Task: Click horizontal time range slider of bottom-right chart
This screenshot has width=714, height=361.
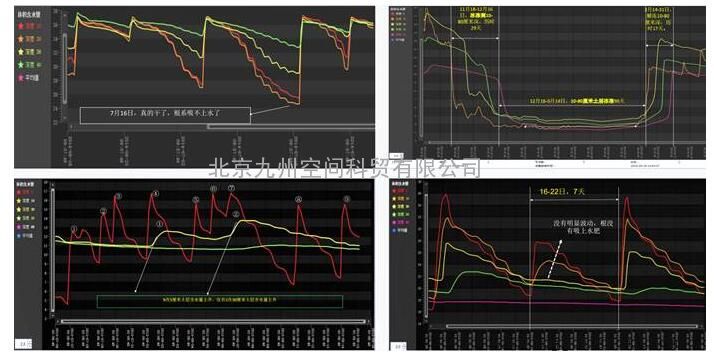Action: 572,326
